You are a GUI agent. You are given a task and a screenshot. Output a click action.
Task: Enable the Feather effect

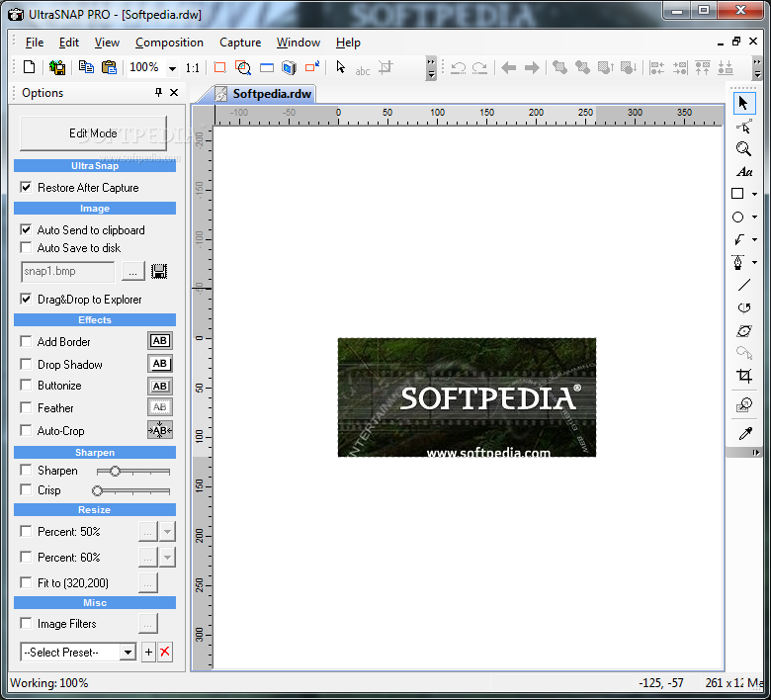(x=26, y=407)
